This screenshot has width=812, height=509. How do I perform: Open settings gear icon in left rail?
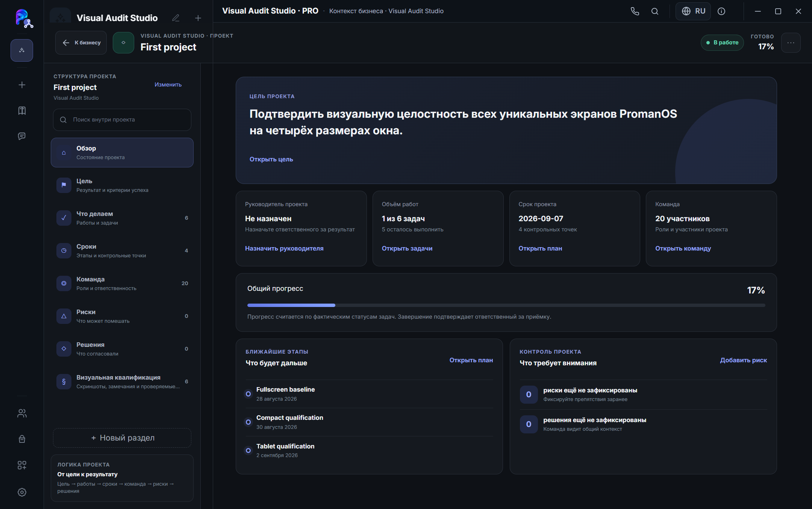pyautogui.click(x=22, y=492)
